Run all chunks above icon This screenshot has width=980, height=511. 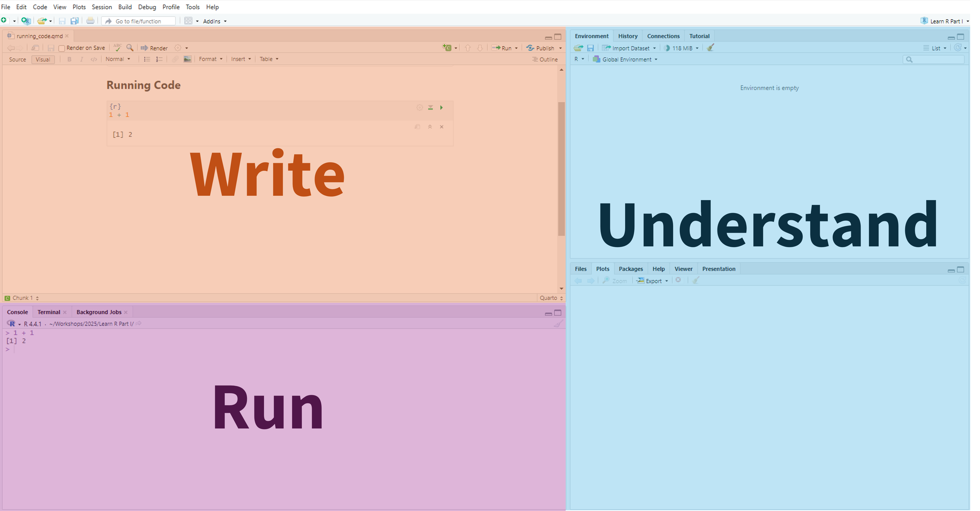430,108
